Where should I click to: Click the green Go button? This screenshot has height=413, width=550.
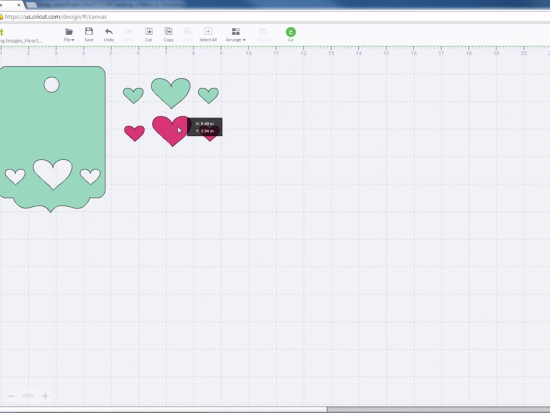[290, 34]
